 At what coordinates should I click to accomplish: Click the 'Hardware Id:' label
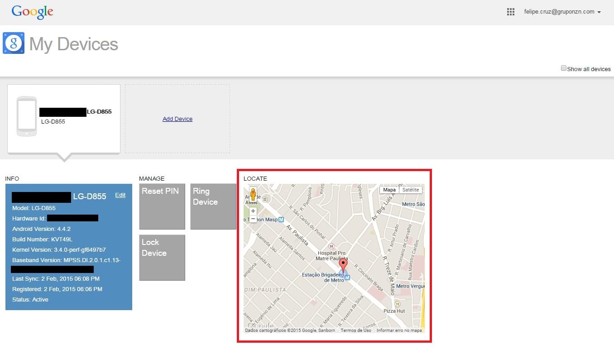pyautogui.click(x=29, y=218)
